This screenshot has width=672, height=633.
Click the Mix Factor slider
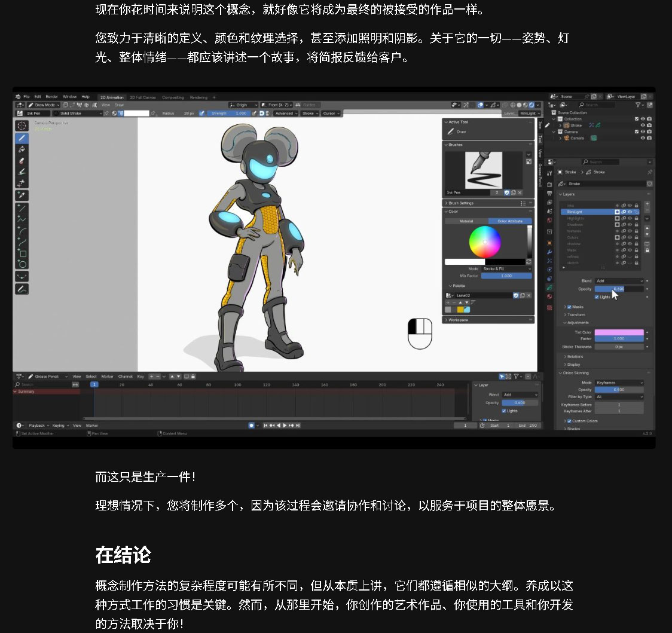click(506, 276)
